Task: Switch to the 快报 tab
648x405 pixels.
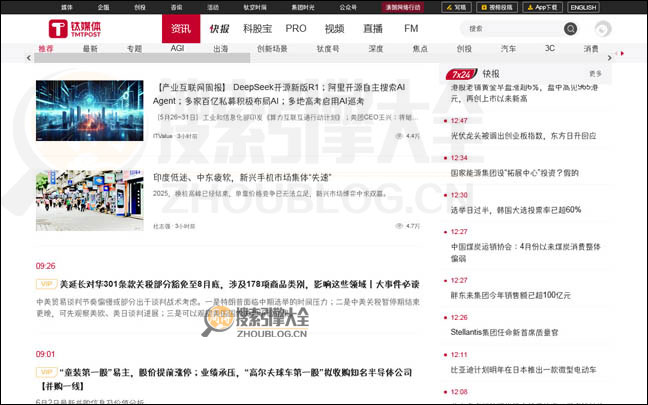Action: click(219, 29)
